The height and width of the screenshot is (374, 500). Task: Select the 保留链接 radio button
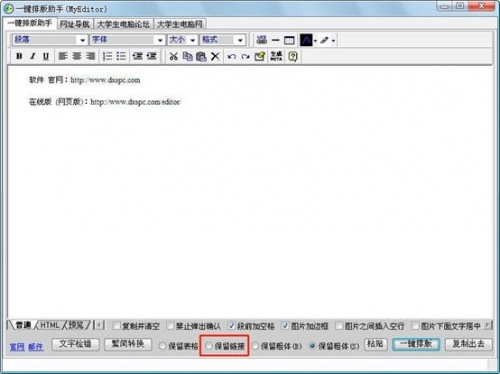click(209, 346)
